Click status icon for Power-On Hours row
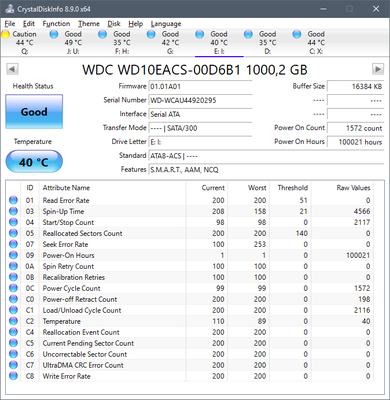The image size is (390, 400). point(13,255)
